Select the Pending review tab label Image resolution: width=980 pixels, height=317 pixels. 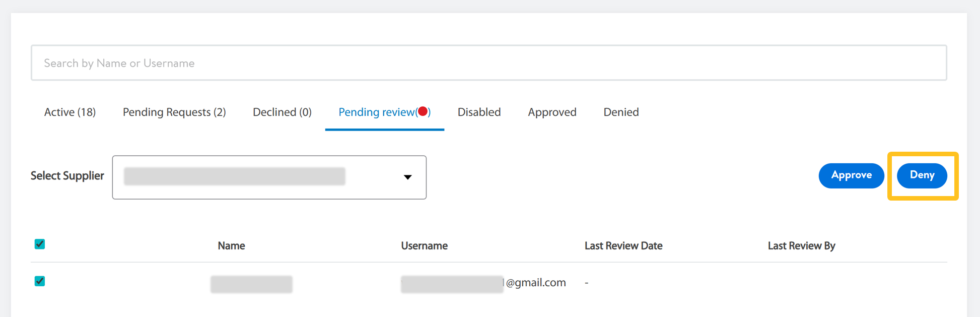click(377, 112)
